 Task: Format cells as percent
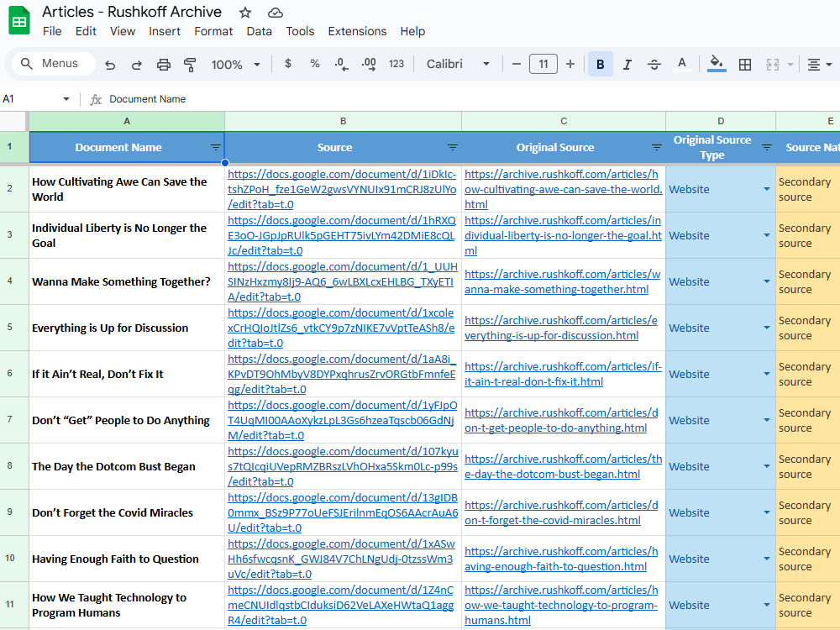pos(315,64)
